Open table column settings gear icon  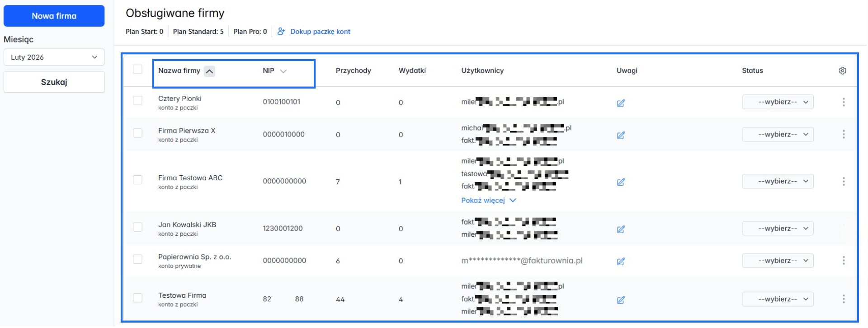pyautogui.click(x=842, y=71)
